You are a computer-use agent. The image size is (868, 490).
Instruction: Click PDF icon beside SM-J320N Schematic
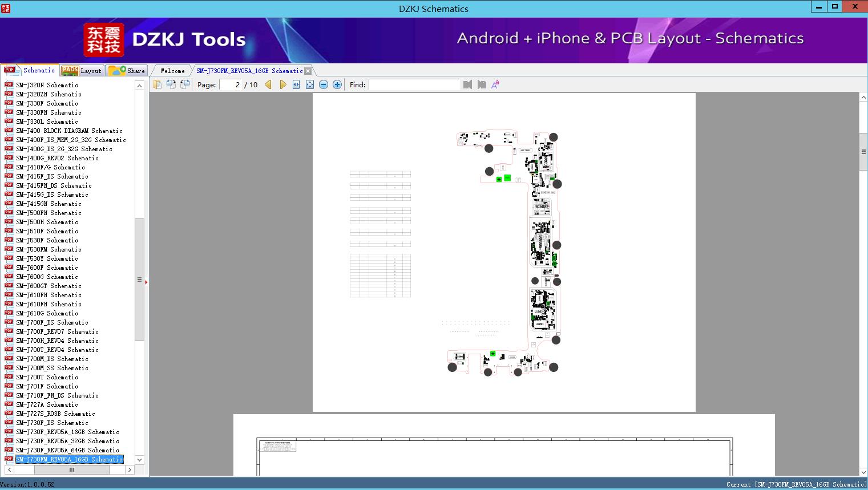(9, 85)
